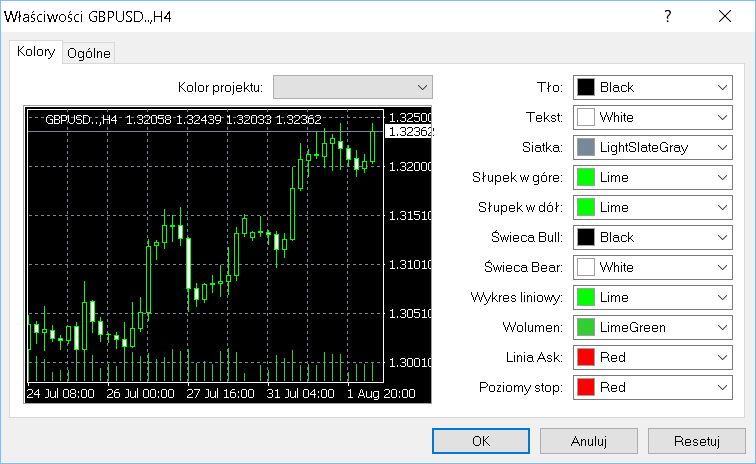
Task: Click the 'Świeca Bull:' label
Action: coord(527,237)
